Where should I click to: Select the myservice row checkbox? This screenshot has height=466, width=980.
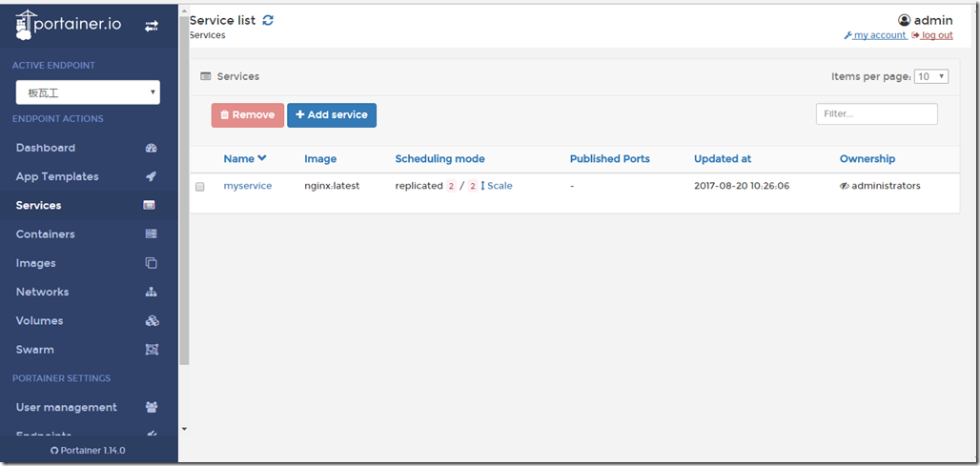(x=200, y=186)
